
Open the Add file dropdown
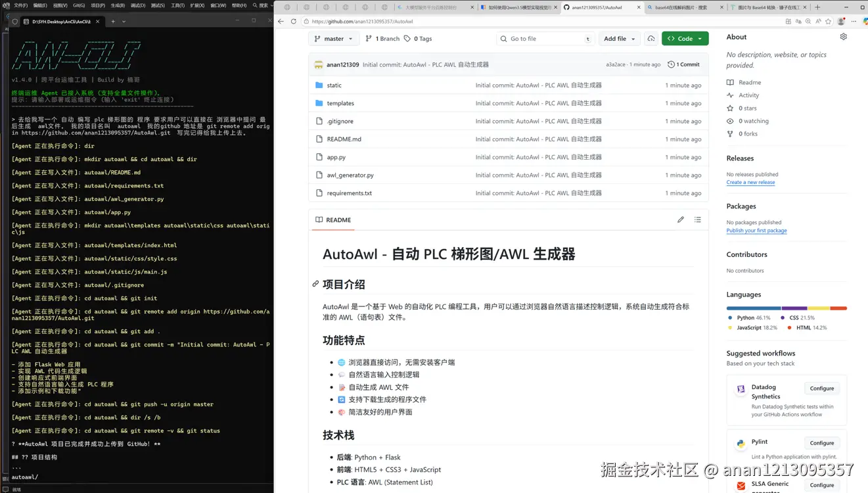tap(619, 38)
